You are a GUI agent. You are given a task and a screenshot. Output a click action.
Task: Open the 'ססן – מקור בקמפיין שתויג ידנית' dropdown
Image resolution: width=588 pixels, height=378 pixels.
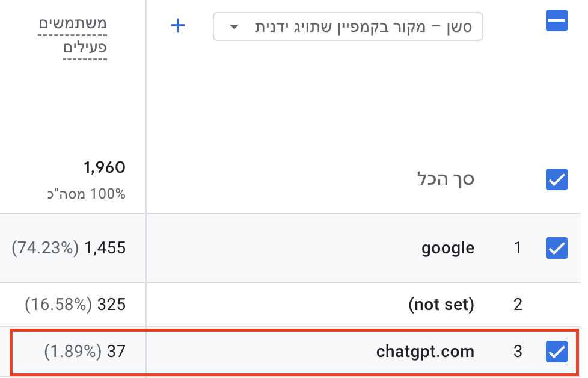point(348,26)
